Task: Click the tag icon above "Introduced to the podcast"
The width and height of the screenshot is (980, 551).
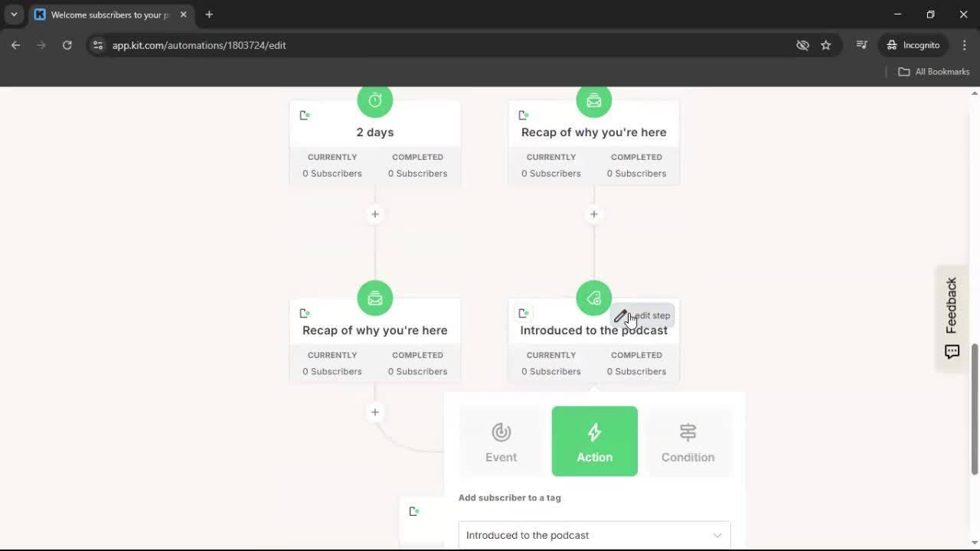Action: [593, 298]
